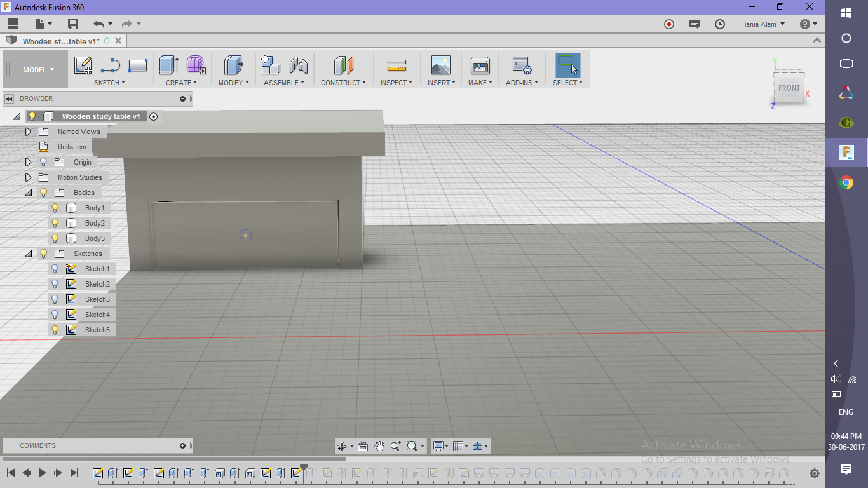Jump to the timeline end
This screenshot has height=488, width=868.
click(x=74, y=473)
